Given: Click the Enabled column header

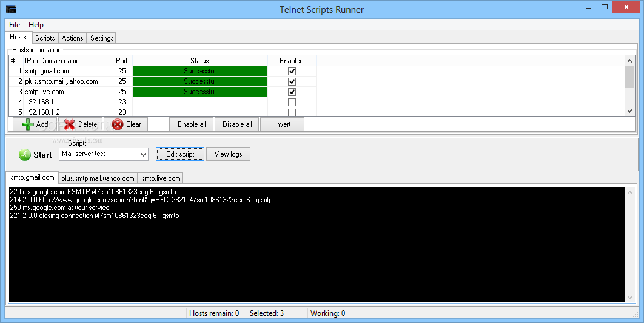Looking at the screenshot, I should coord(292,61).
